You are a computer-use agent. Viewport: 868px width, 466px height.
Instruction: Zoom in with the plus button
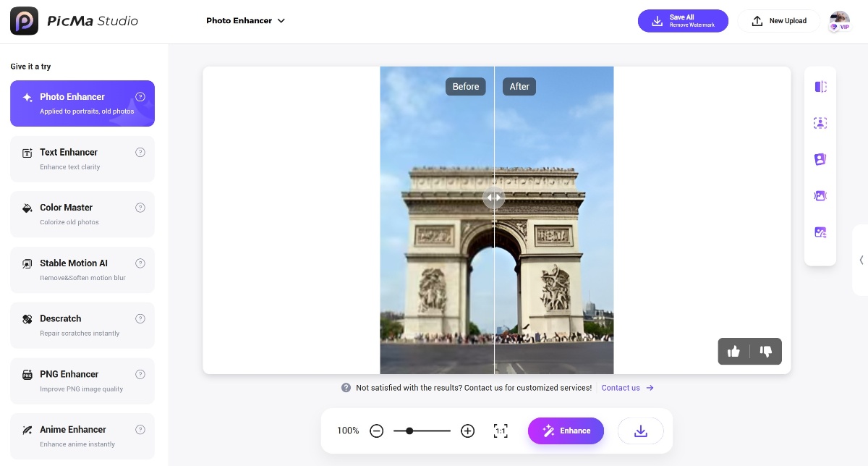468,431
